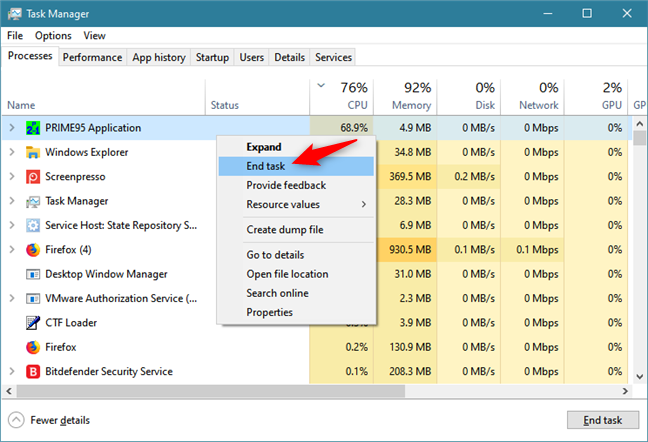Click the Firefox icon with 0.2% CPU
The image size is (648, 442).
click(33, 347)
